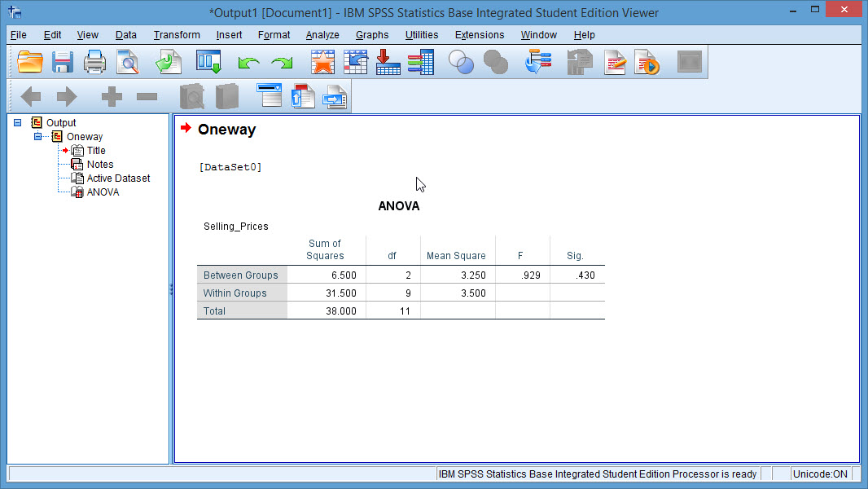Click the Insert Text icon
This screenshot has width=868, height=489.
(335, 96)
